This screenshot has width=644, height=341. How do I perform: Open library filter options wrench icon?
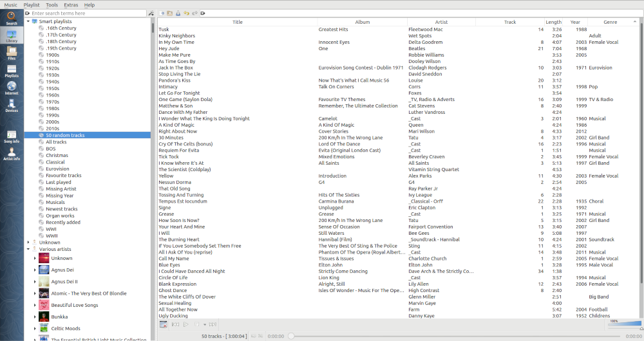151,13
